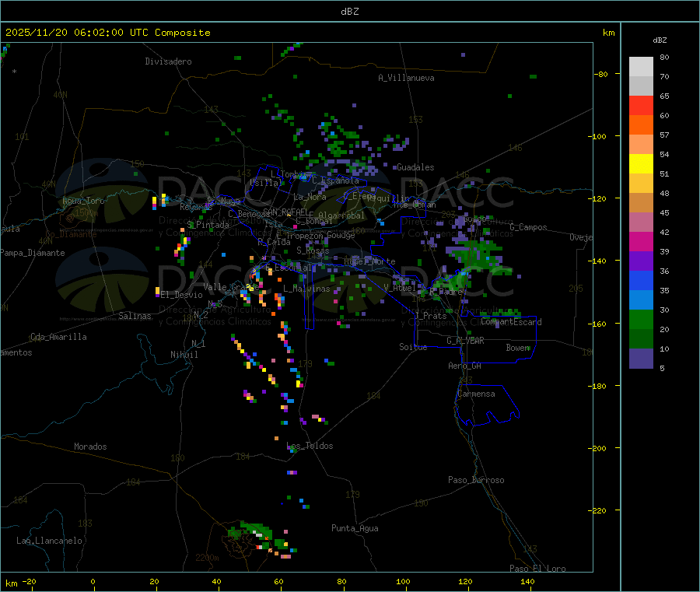Image resolution: width=700 pixels, height=592 pixels.
Task: Click the Los_Toldos location label
Action: point(310,446)
